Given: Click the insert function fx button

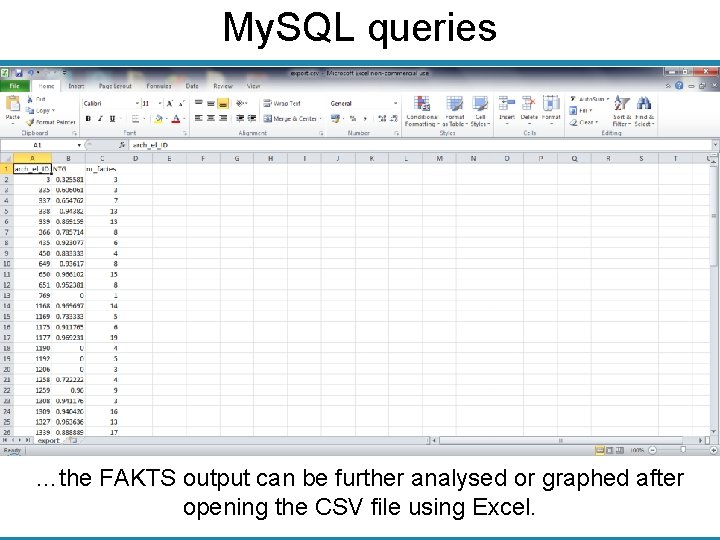Looking at the screenshot, I should click(x=122, y=145).
